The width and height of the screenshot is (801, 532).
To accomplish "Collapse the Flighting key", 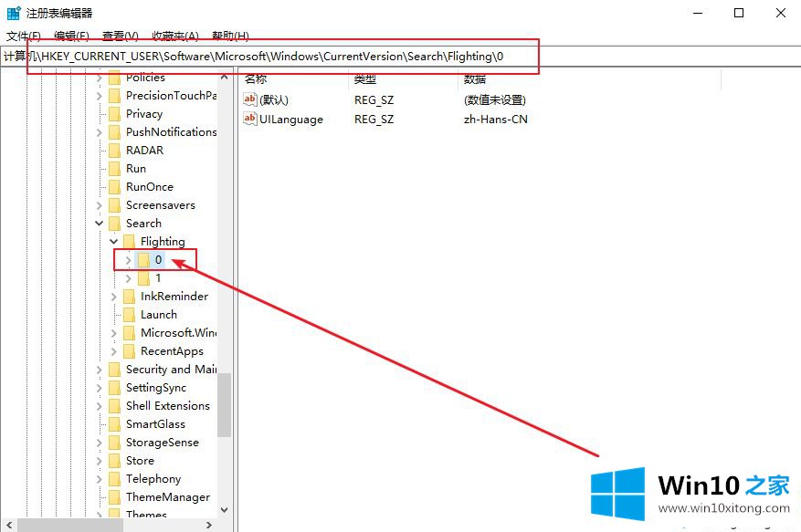I will pos(113,241).
